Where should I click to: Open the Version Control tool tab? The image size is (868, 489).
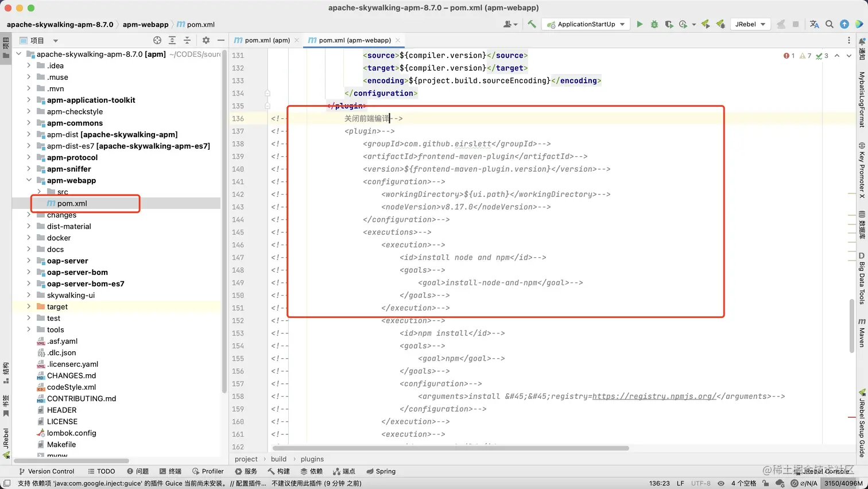point(46,471)
